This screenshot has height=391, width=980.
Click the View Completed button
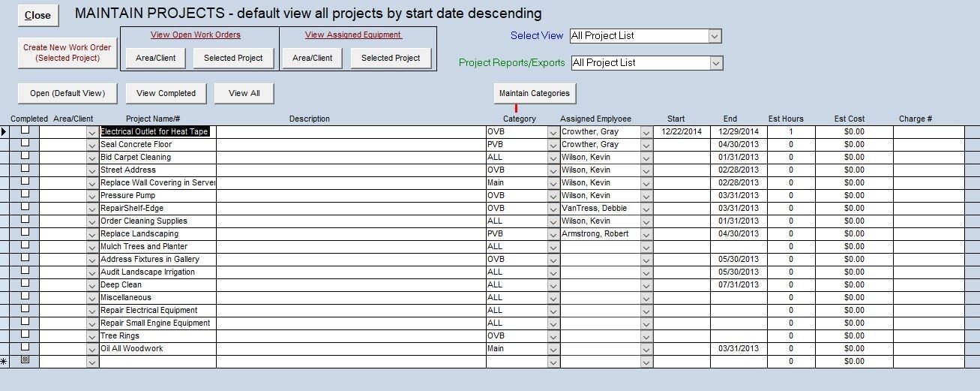166,93
